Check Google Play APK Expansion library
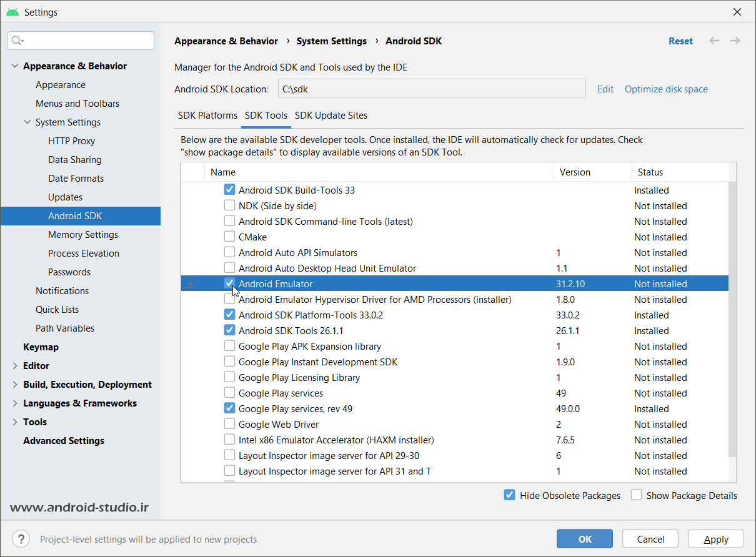 [229, 346]
